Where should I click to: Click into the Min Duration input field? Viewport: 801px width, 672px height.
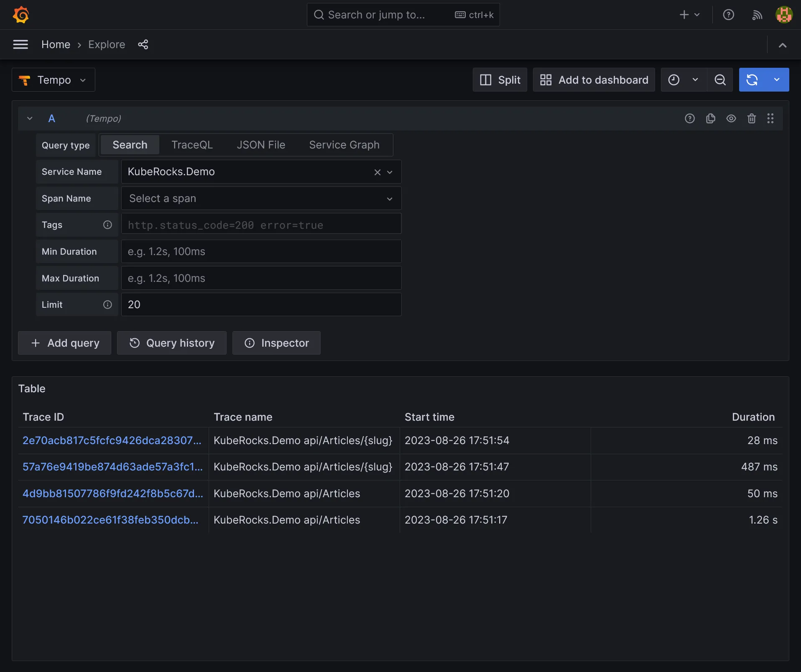click(x=261, y=252)
